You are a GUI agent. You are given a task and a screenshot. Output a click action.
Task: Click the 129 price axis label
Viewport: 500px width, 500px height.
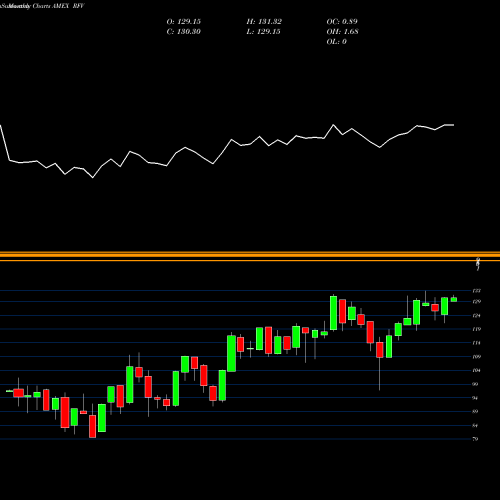point(477,302)
